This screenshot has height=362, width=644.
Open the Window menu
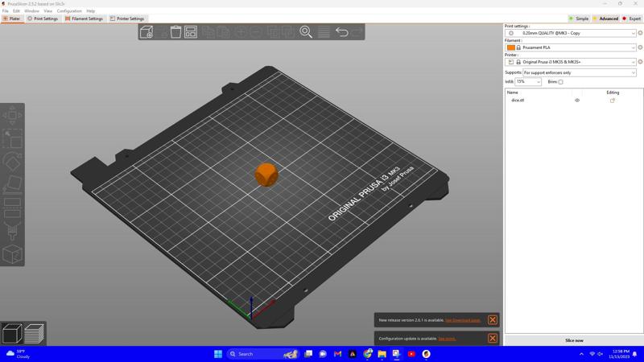31,11
